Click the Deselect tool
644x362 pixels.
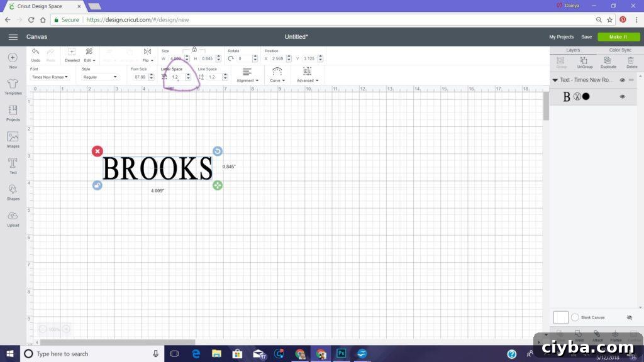72,55
